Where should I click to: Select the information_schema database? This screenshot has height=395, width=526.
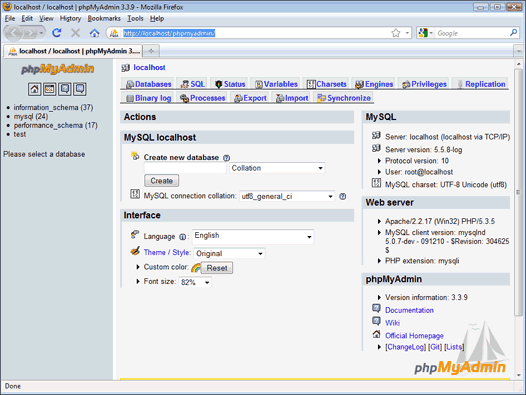[53, 107]
